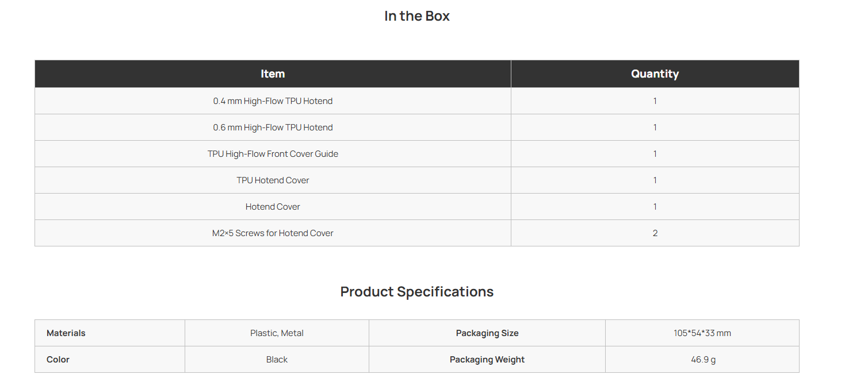Click the Black color value

click(x=277, y=360)
